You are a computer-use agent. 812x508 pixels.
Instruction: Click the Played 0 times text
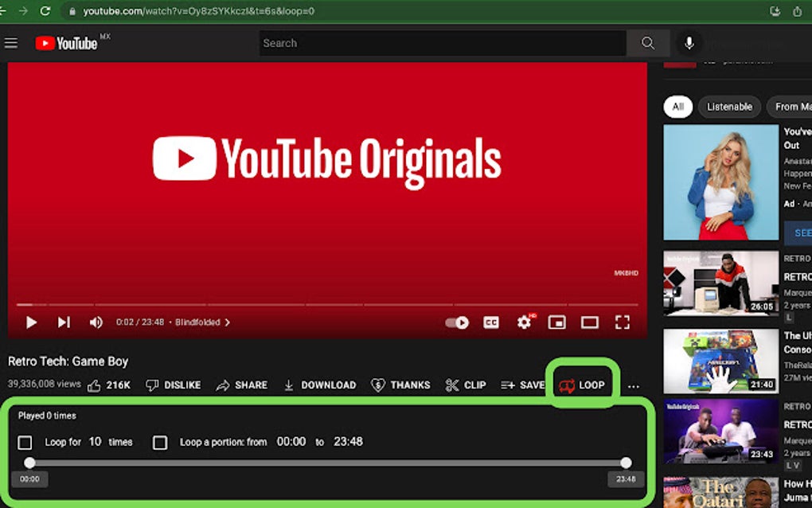click(x=47, y=416)
